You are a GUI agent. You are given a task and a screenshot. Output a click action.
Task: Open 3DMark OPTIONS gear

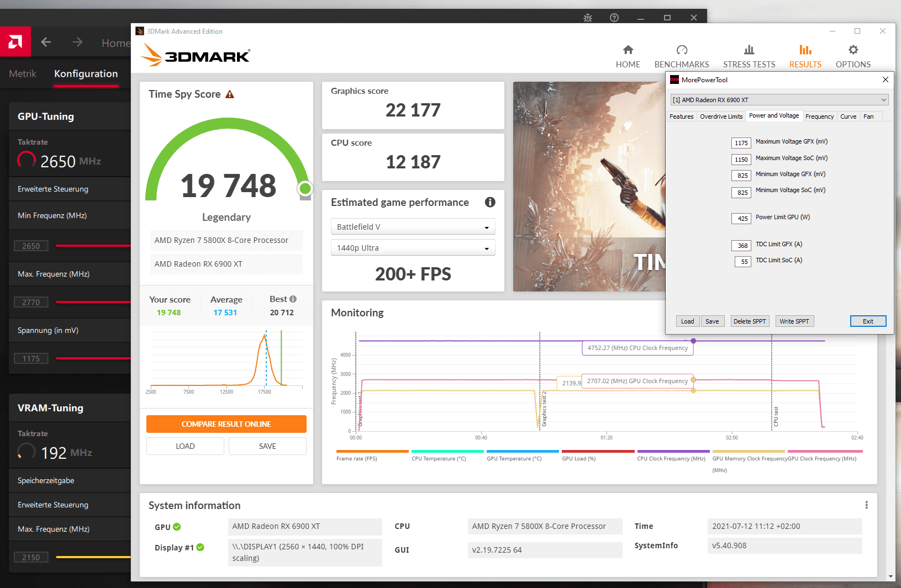[x=853, y=56]
